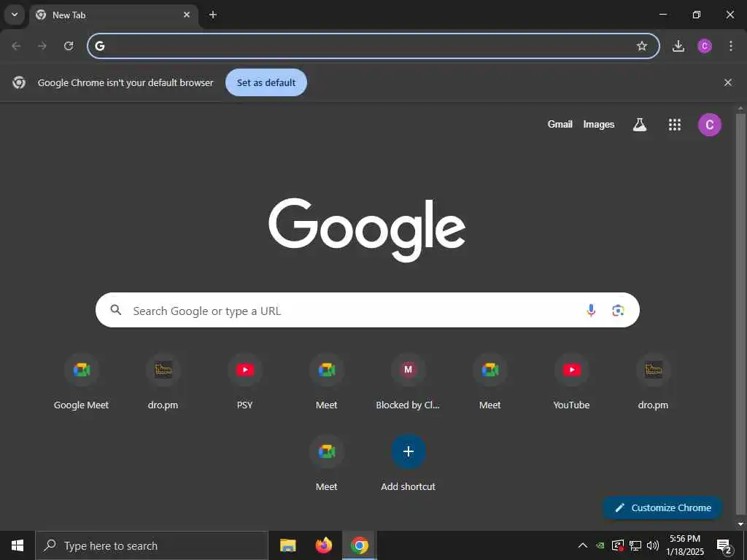Open the volume speaker tray icon
This screenshot has height=560, width=747.
[653, 545]
